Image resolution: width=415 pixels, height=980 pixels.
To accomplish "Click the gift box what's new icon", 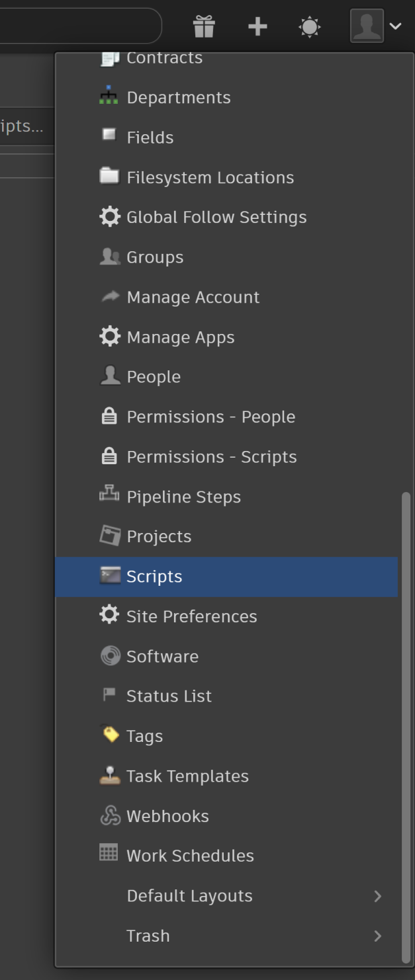I will coord(204,26).
